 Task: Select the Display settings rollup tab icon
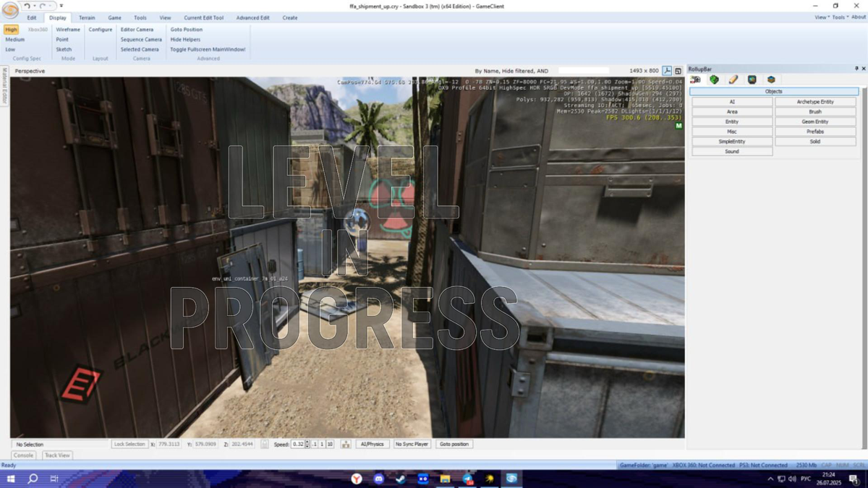[x=752, y=80]
